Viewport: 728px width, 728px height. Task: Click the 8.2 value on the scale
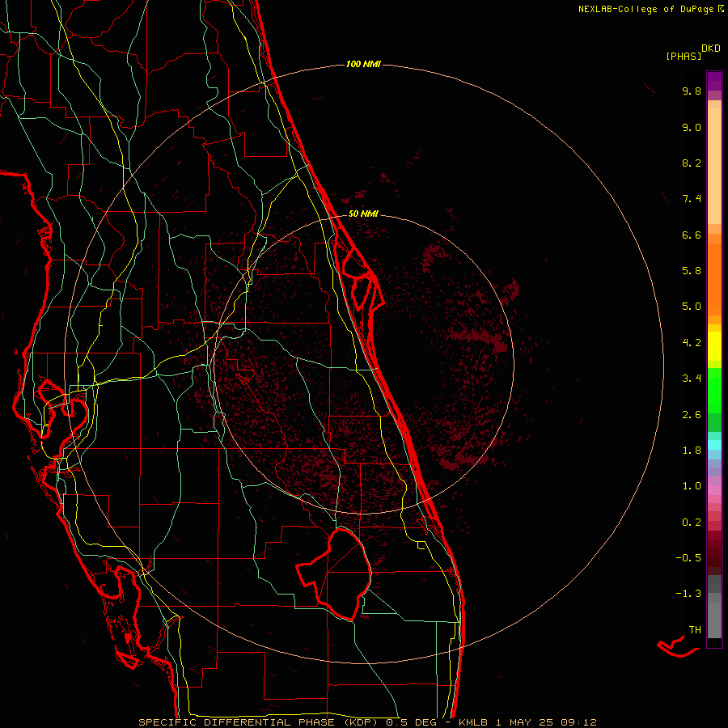[692, 163]
